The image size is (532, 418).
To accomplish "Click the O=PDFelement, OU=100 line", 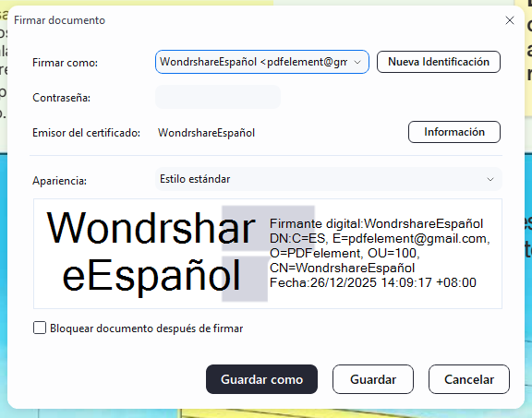I will click(345, 253).
